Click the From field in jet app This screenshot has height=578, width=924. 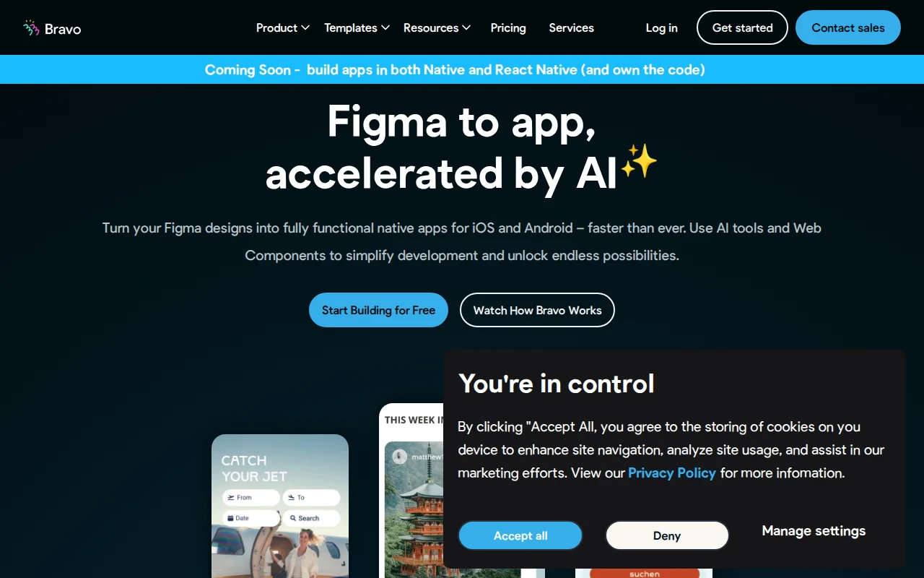click(x=250, y=497)
